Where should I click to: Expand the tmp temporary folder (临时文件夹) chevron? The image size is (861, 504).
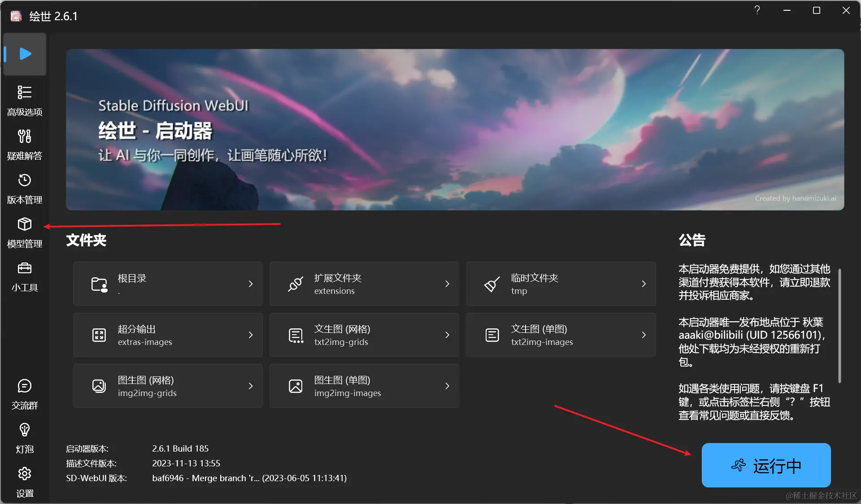(644, 284)
